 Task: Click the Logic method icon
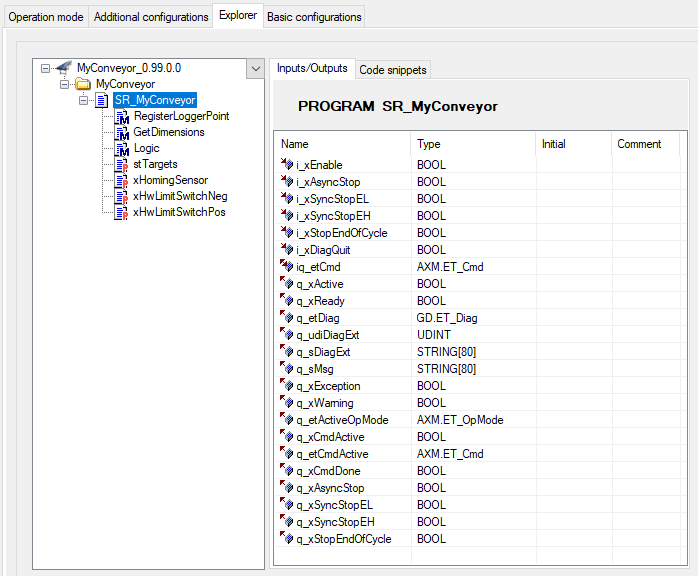pyautogui.click(x=122, y=149)
